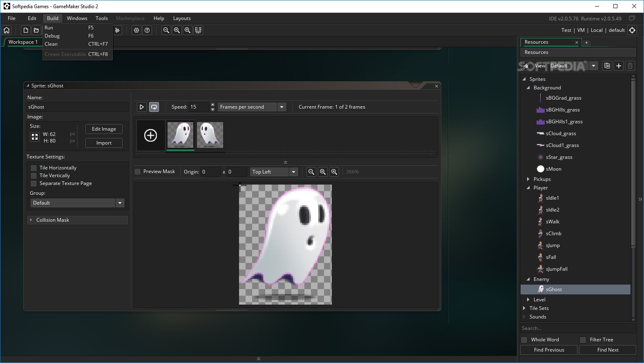Click the New Project icon
This screenshot has width=644, height=363.
point(25,30)
